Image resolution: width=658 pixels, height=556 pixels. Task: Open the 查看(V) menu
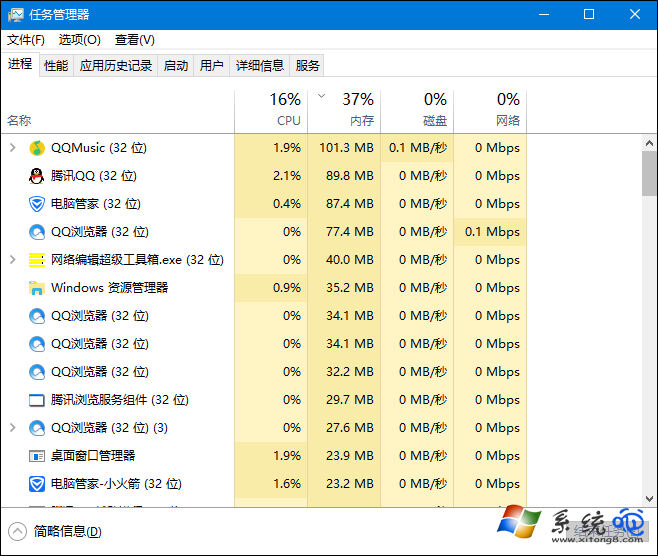click(x=135, y=40)
